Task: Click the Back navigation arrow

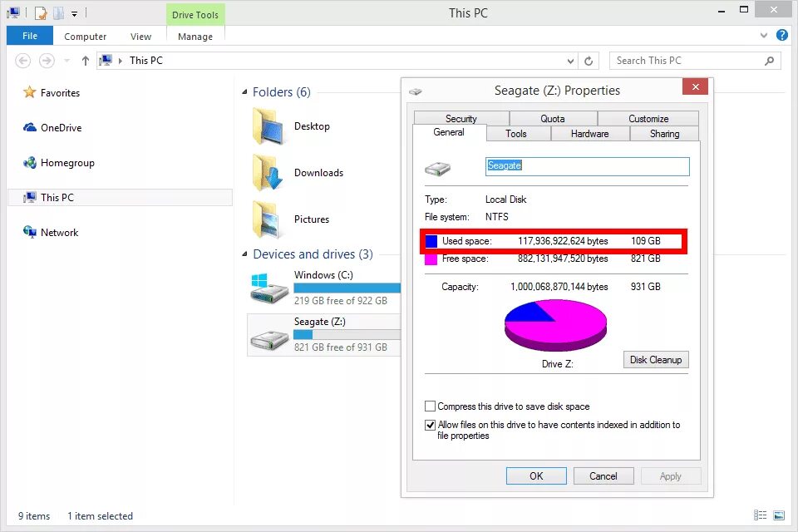Action: (x=23, y=61)
